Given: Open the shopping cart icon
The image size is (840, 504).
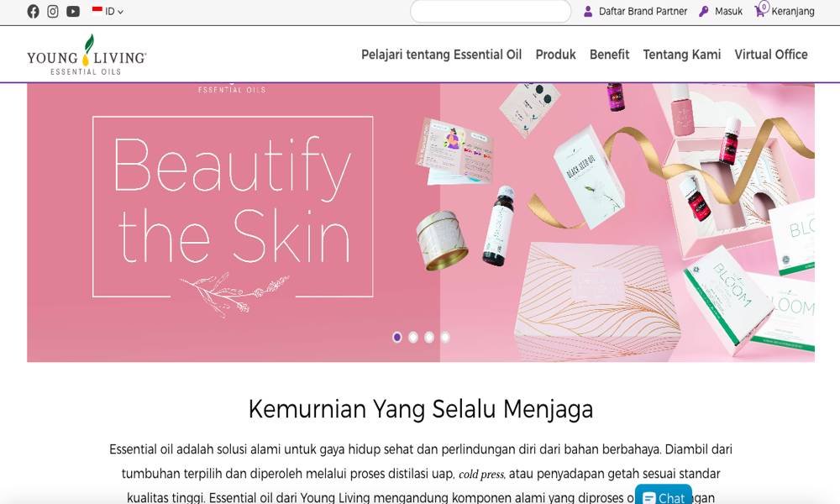Looking at the screenshot, I should tap(759, 11).
